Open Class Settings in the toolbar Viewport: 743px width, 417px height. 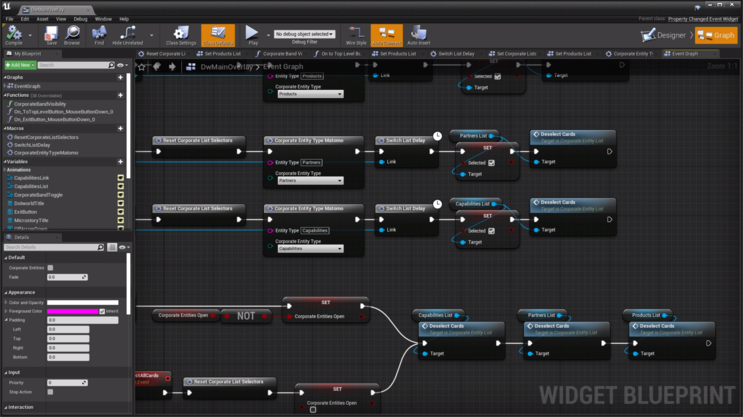[x=181, y=34]
